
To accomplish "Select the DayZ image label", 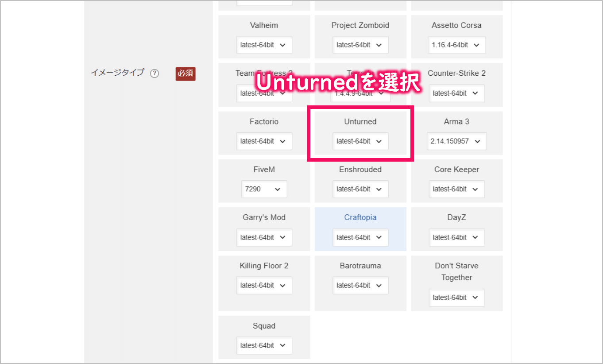I will [456, 217].
